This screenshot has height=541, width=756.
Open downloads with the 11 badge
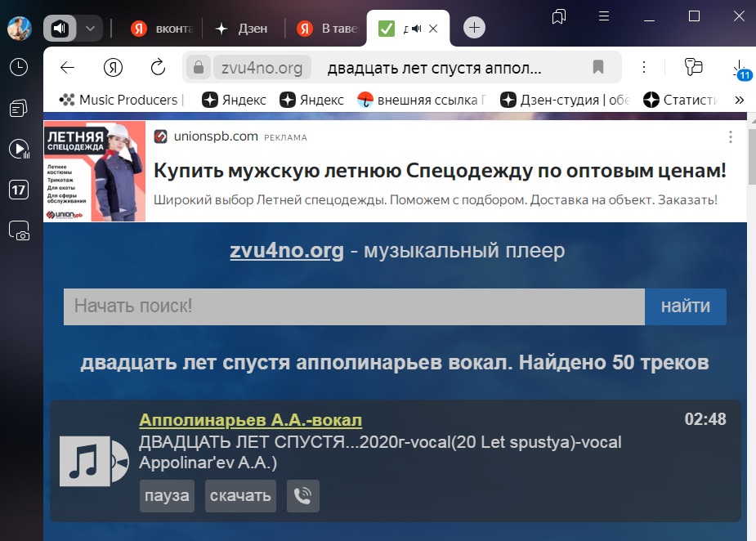click(x=740, y=69)
